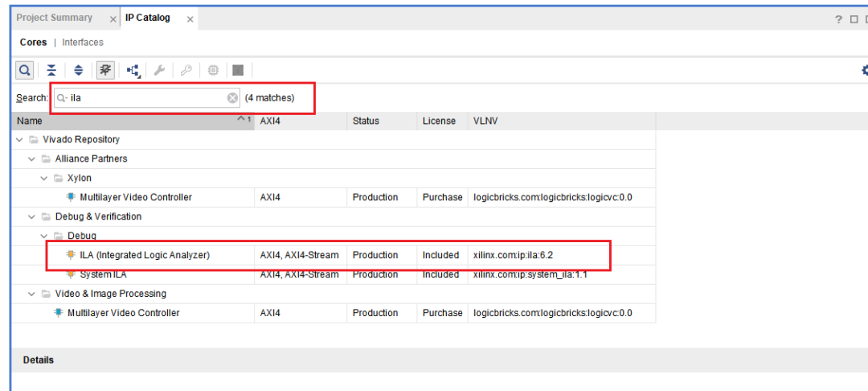Close the IP Catalog tab

(190, 19)
